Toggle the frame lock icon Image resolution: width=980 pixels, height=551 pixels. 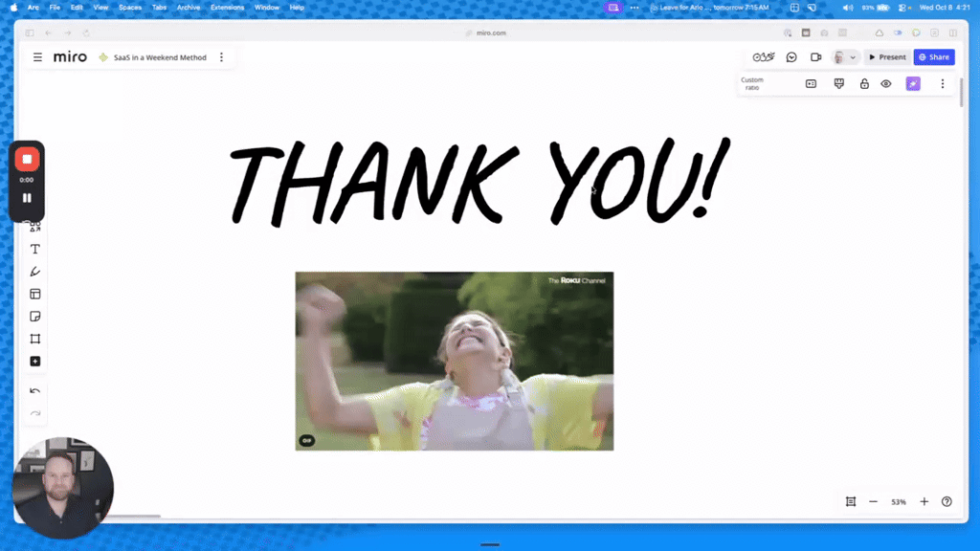pos(864,84)
